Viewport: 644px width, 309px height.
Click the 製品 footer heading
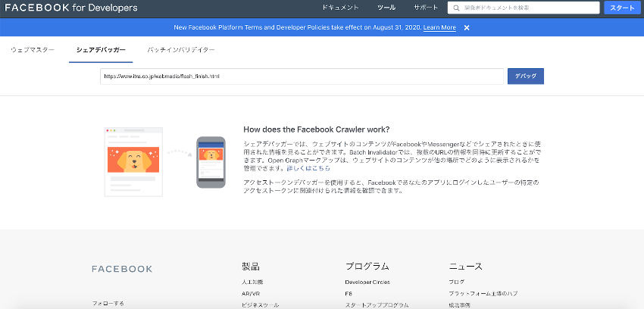251,267
